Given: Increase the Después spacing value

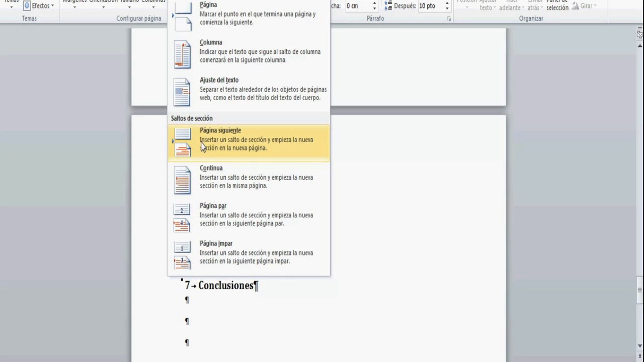Looking at the screenshot, I should coord(447,3).
